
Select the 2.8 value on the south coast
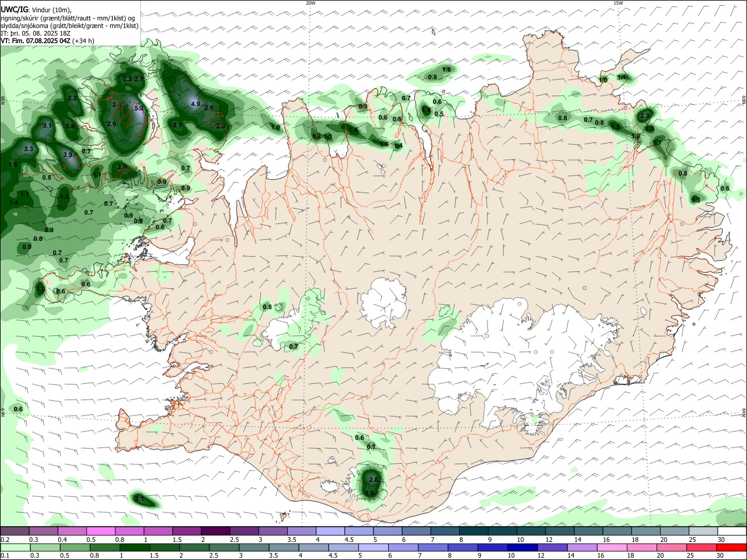[374, 479]
